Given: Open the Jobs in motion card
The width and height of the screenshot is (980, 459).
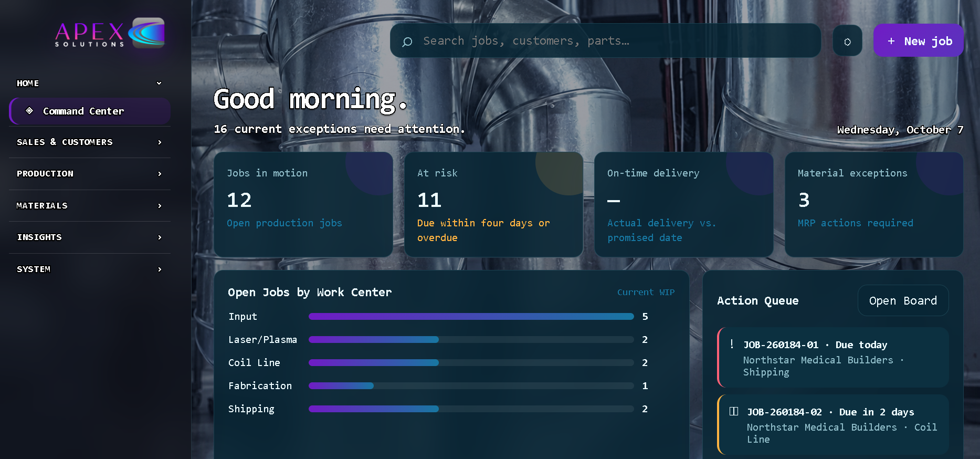Looking at the screenshot, I should click(x=303, y=204).
